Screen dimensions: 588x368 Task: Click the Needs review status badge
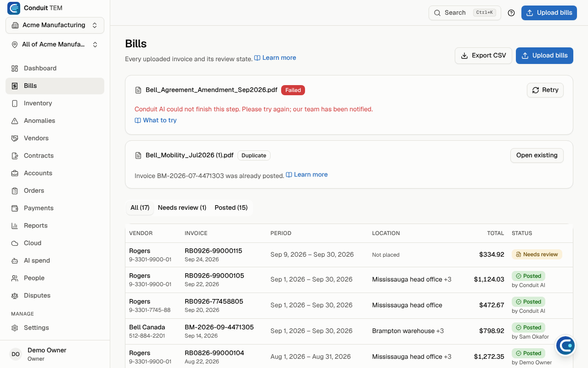tap(537, 254)
